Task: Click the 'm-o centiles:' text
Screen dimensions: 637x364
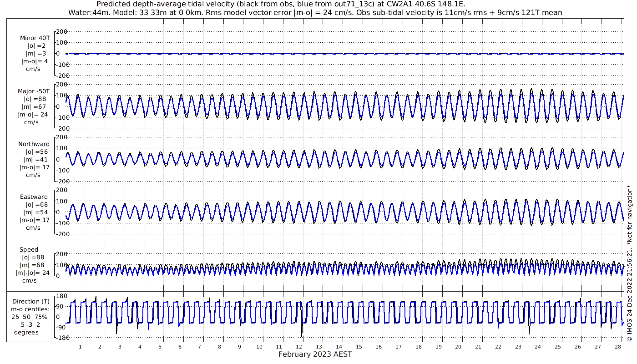Action: pos(30,309)
